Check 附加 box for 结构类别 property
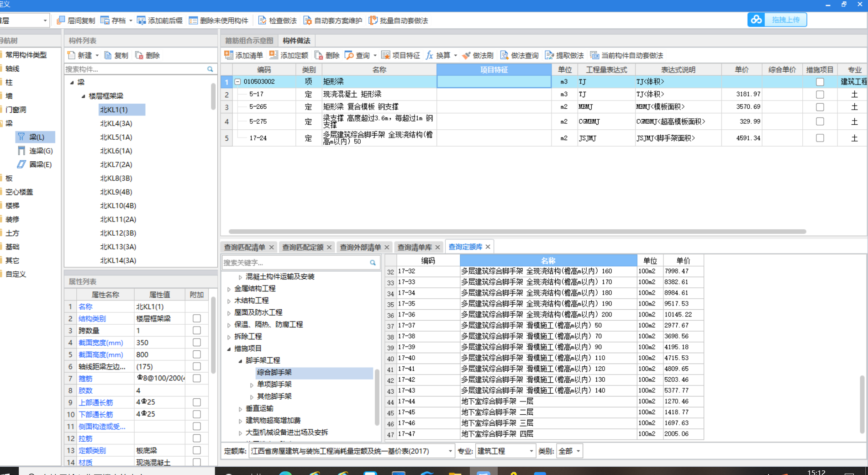Screen dimensions: 868x475 pyautogui.click(x=197, y=318)
